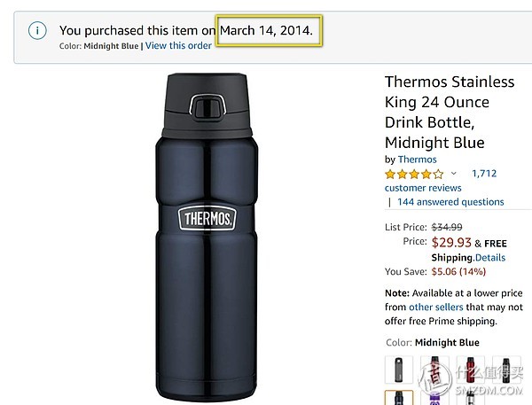This screenshot has width=532, height=405.
Task: Open shipping Details link
Action: 489,258
